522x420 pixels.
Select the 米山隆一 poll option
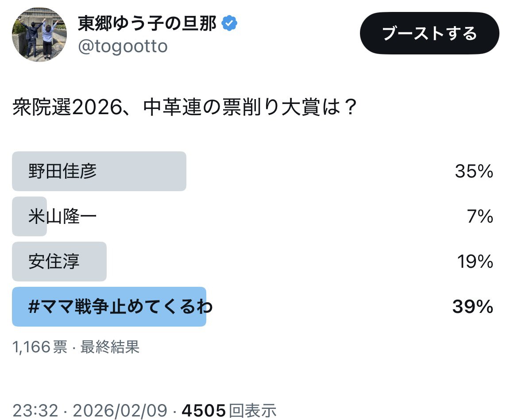click(62, 217)
